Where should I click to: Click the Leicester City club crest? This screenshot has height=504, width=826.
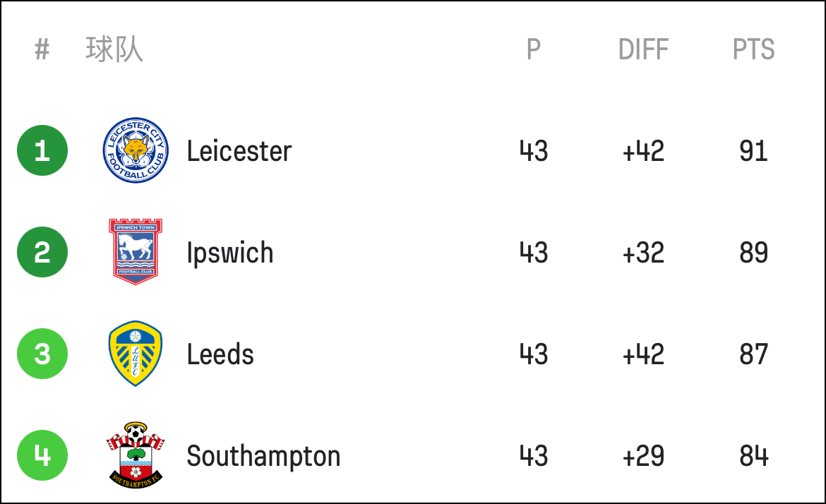click(136, 150)
